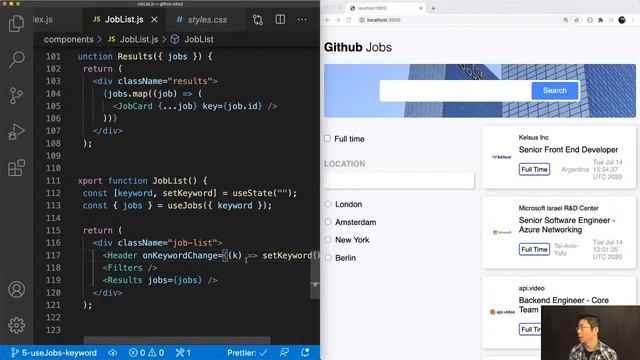The width and height of the screenshot is (640, 360).
Task: Click Full Time tag on Kelsus card
Action: click(x=534, y=169)
